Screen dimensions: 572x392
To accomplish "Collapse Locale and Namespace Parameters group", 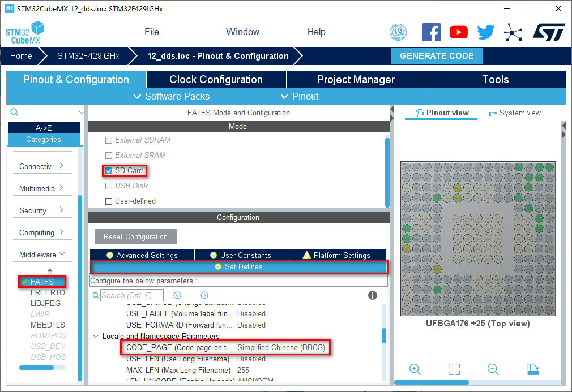I will pyautogui.click(x=96, y=336).
